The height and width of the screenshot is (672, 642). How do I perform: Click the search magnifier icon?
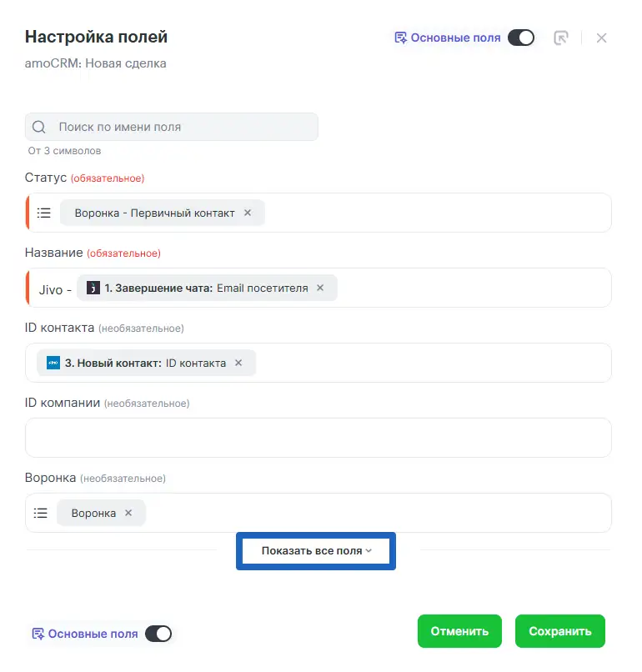[38, 128]
